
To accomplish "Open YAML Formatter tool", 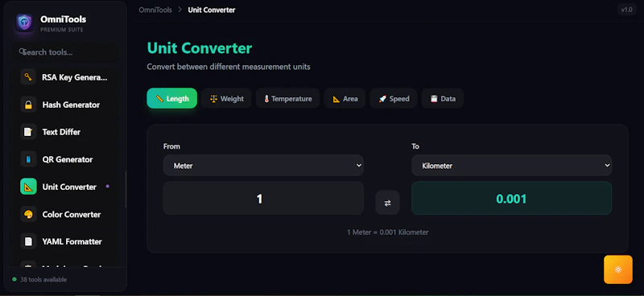I will click(x=66, y=241).
